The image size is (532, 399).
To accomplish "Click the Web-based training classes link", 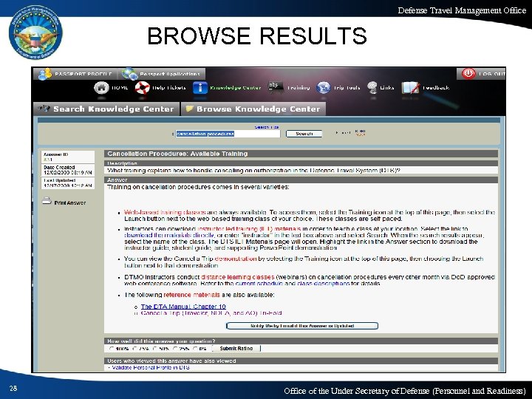I will pos(165,212).
